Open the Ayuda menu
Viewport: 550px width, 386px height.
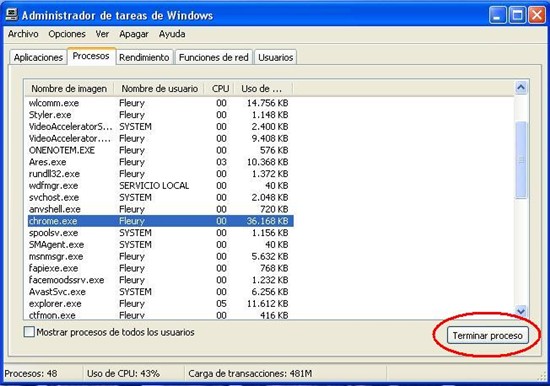point(172,34)
